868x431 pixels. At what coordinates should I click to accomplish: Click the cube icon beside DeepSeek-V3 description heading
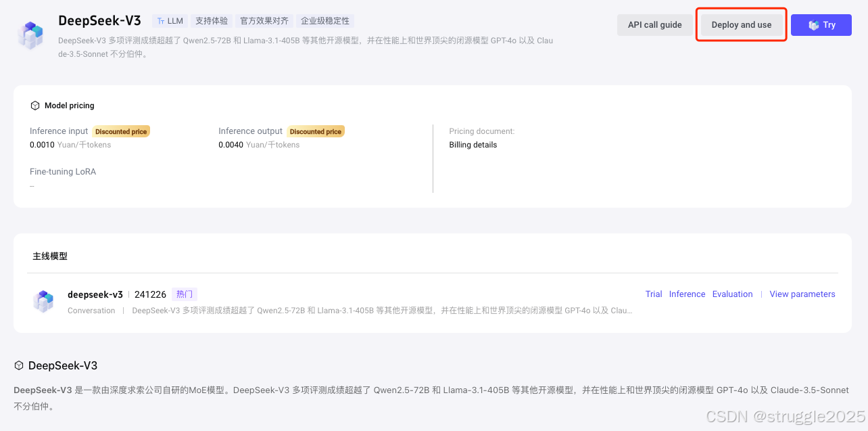(19, 365)
